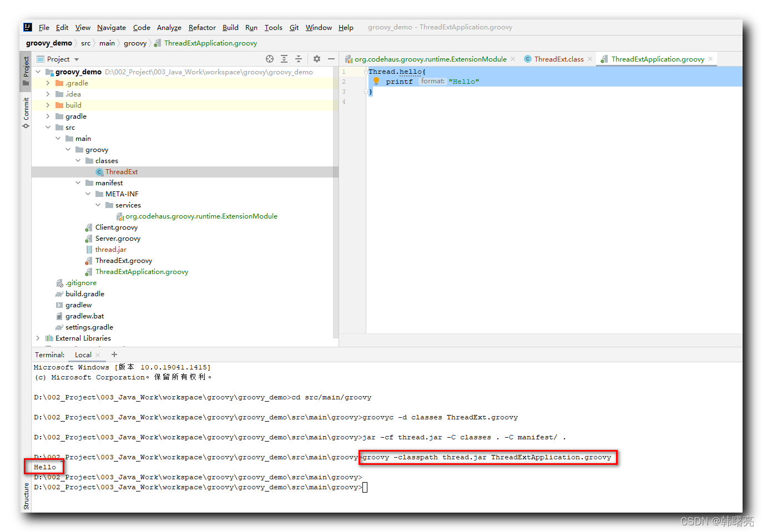Click ThreadExtApplication.groovy in the breadcrumb

coord(210,43)
